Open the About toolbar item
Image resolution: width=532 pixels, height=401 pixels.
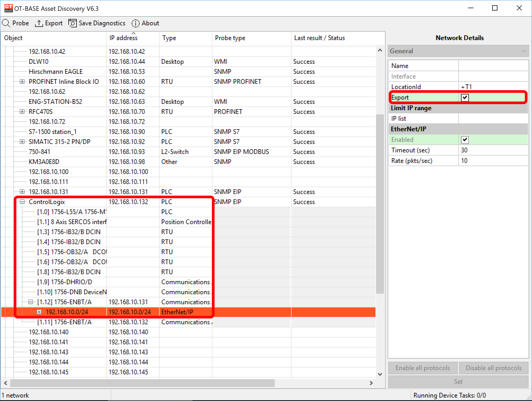(145, 23)
